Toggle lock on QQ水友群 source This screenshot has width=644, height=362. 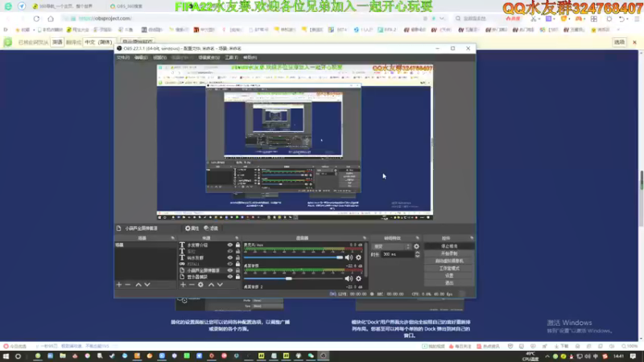click(237, 257)
